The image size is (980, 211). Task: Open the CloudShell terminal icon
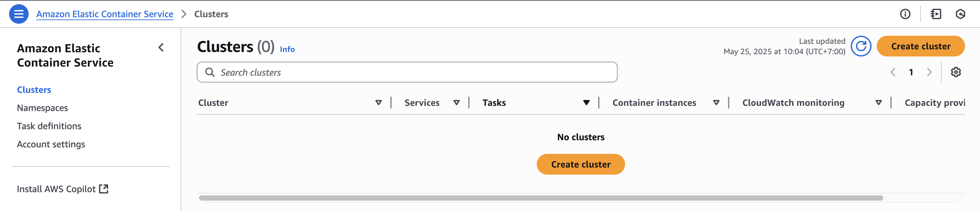pos(936,14)
